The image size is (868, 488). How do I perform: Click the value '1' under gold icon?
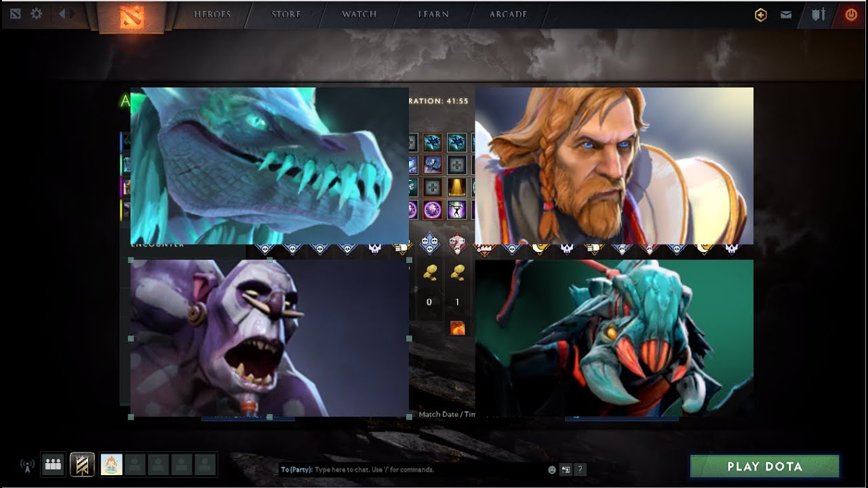pyautogui.click(x=458, y=302)
